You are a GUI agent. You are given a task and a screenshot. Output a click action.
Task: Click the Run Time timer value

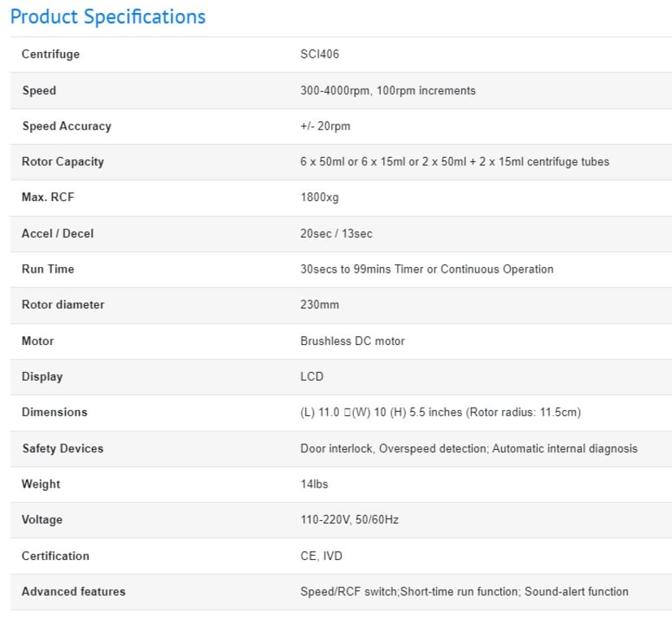tap(426, 269)
